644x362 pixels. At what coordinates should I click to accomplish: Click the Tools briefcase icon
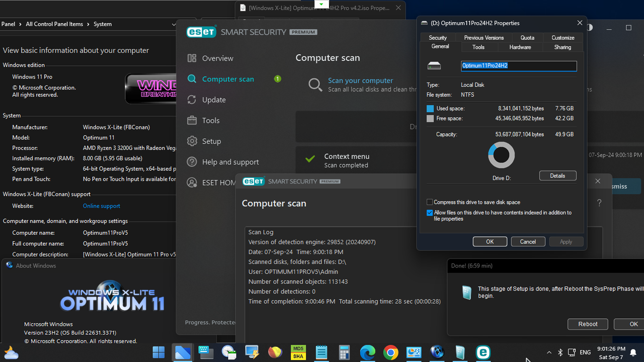pyautogui.click(x=192, y=120)
